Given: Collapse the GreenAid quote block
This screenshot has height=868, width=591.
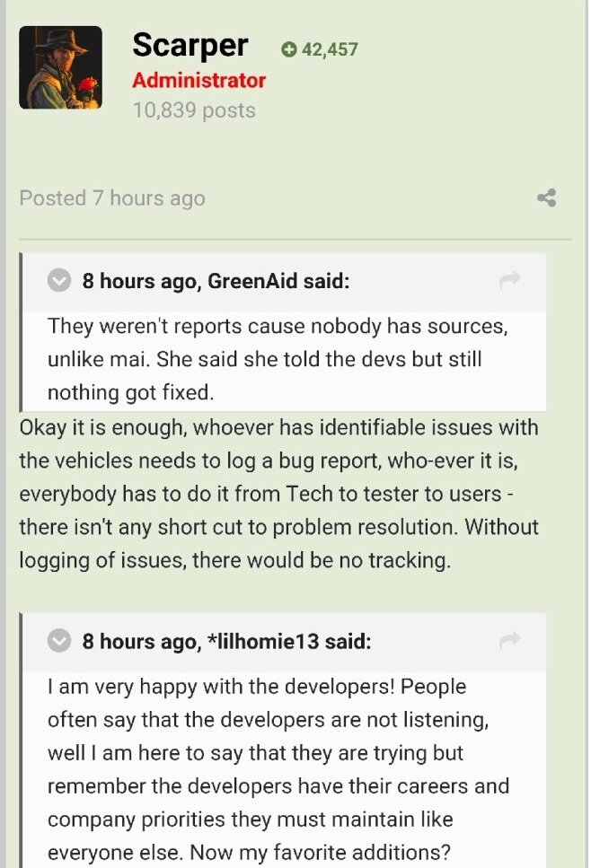Looking at the screenshot, I should point(58,281).
